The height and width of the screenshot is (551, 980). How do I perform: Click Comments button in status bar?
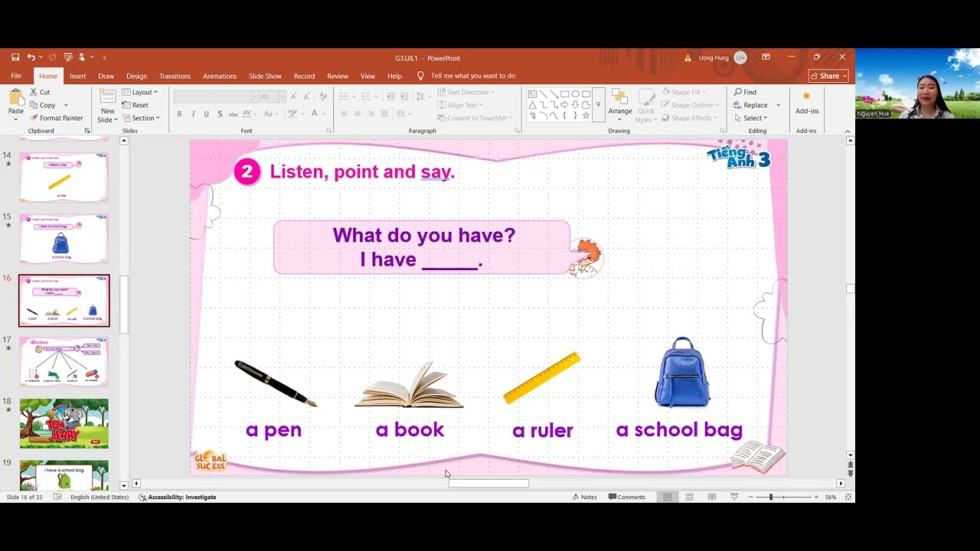click(x=627, y=497)
